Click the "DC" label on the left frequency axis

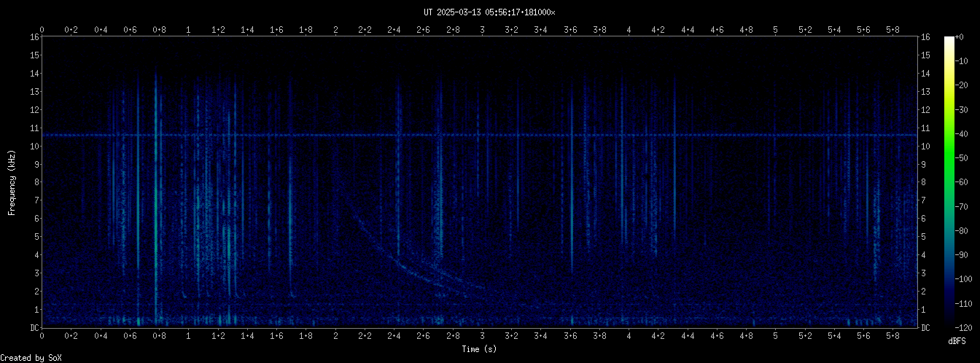click(x=34, y=328)
